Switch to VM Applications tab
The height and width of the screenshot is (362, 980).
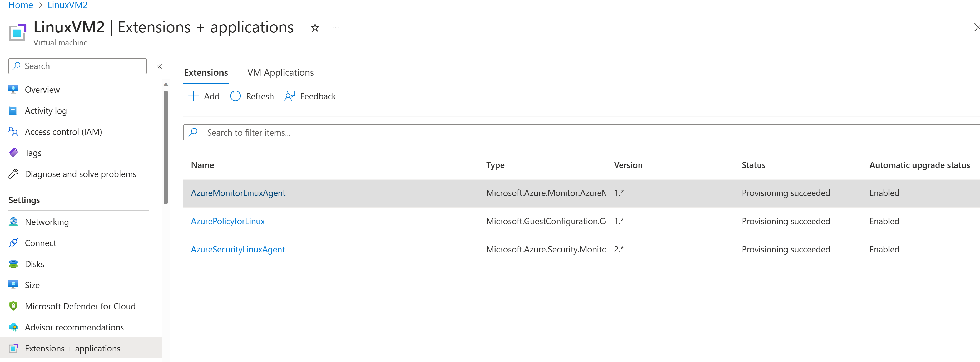tap(280, 72)
